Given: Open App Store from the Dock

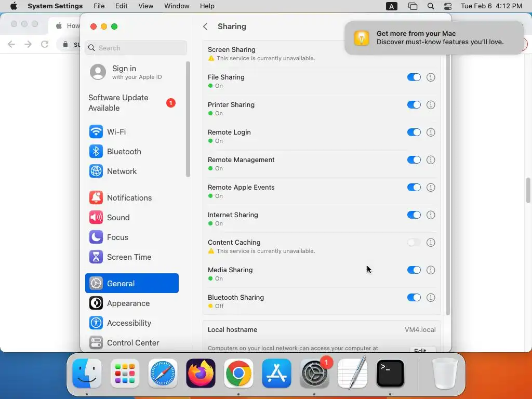Looking at the screenshot, I should [x=276, y=373].
